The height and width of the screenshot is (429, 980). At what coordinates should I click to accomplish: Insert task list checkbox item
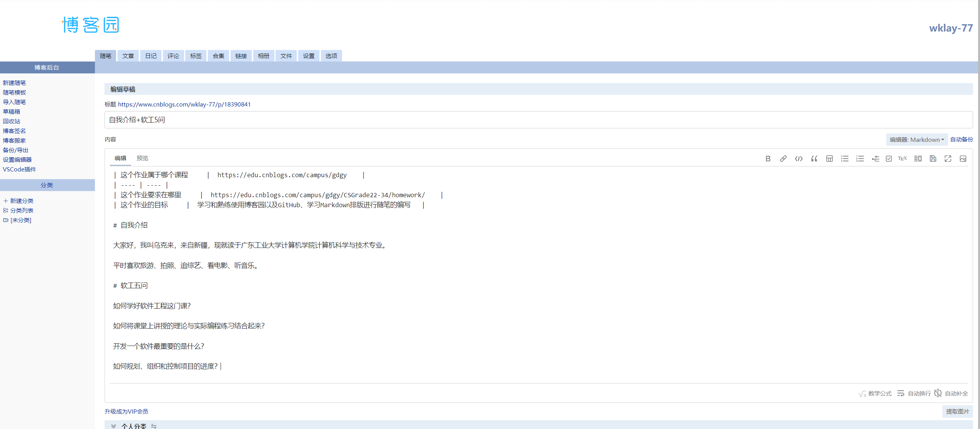[x=889, y=159]
